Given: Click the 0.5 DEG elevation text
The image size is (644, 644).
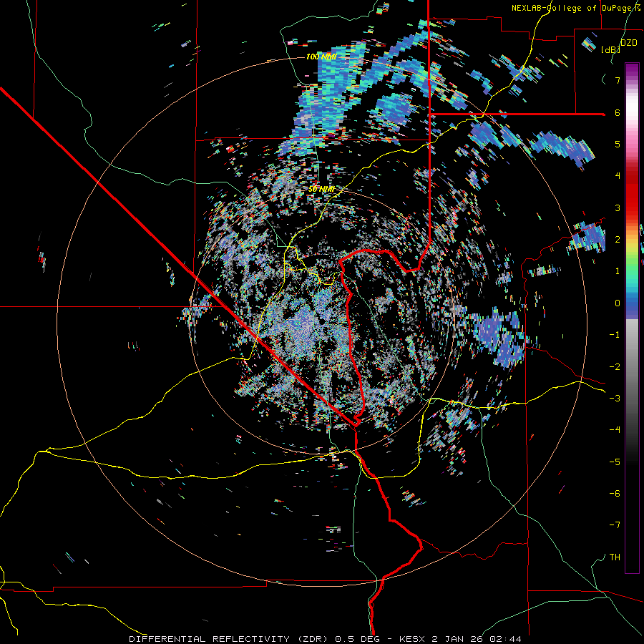Looking at the screenshot, I should pyautogui.click(x=356, y=639).
